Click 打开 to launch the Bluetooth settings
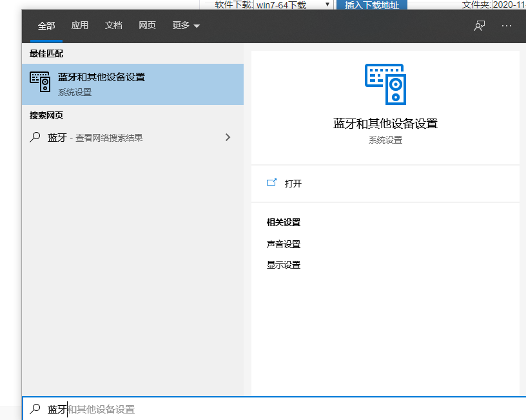The width and height of the screenshot is (526, 420). 293,184
